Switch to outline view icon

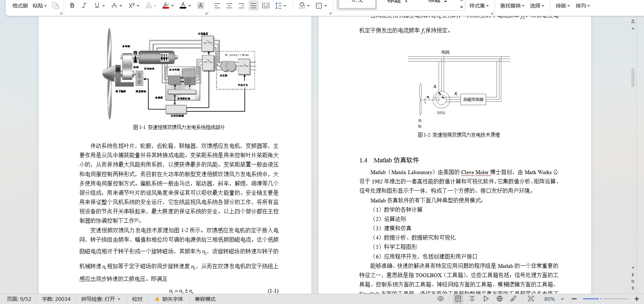click(472, 299)
